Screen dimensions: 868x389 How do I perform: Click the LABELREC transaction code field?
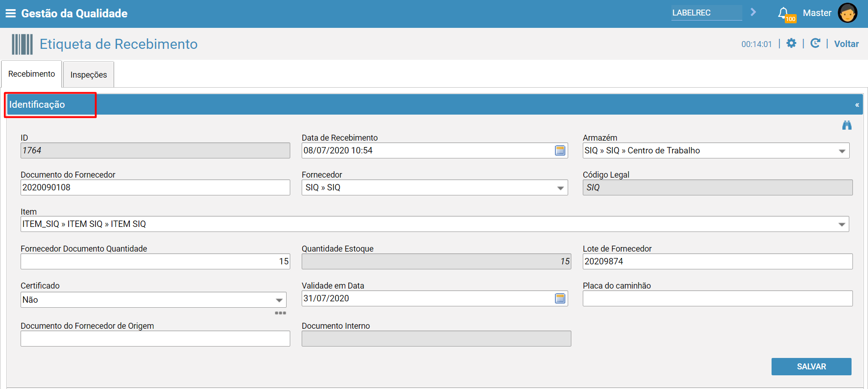(x=707, y=13)
